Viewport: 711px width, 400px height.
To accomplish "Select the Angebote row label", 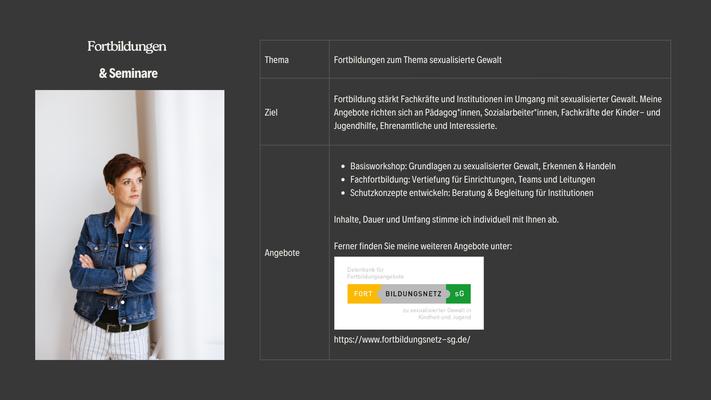I will (282, 253).
